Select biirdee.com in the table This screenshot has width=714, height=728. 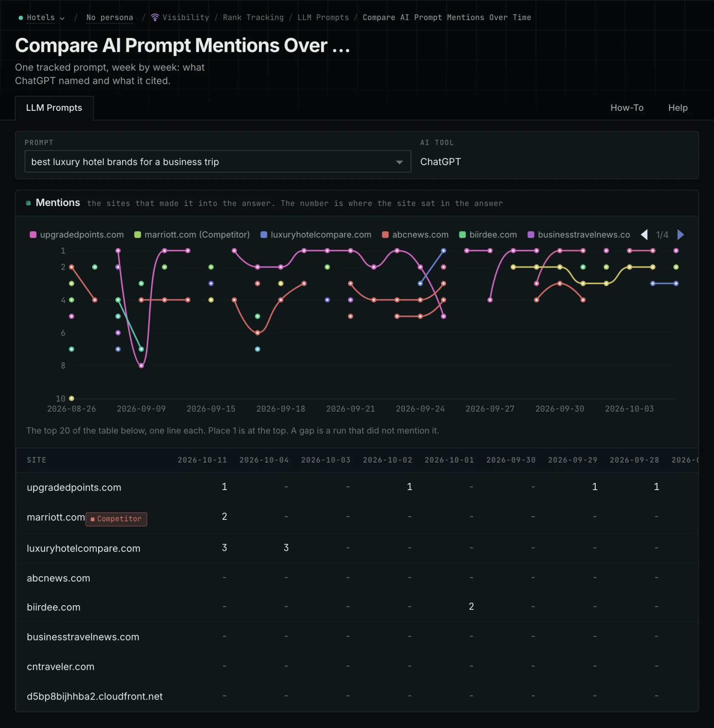(54, 607)
